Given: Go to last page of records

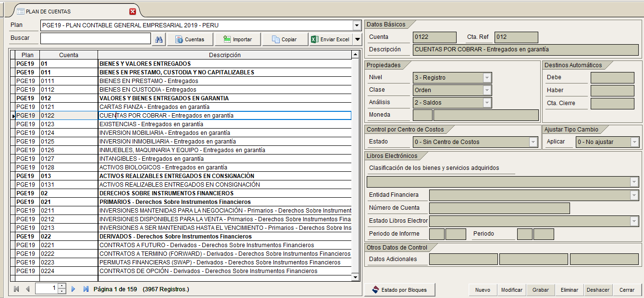Looking at the screenshot, I should click(x=86, y=289).
